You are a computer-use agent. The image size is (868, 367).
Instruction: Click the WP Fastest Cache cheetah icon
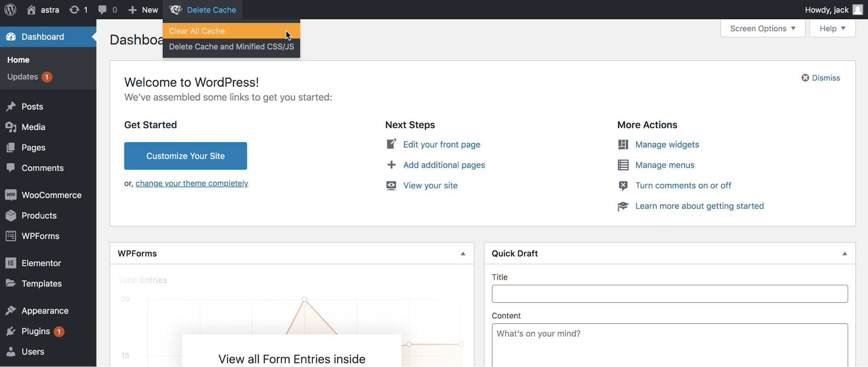tap(175, 10)
